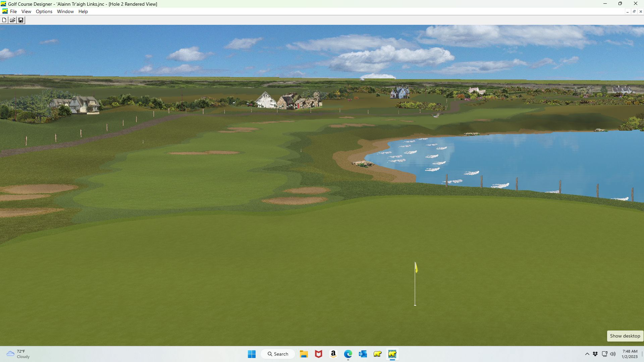
Task: Open the Options menu
Action: pos(44,11)
